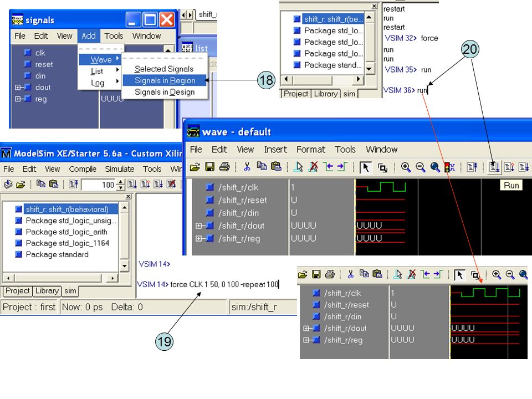Viewport: 532px width, 399px height.
Task: Select the arrow pointer mode in wave - default toolbar
Action: (365, 167)
